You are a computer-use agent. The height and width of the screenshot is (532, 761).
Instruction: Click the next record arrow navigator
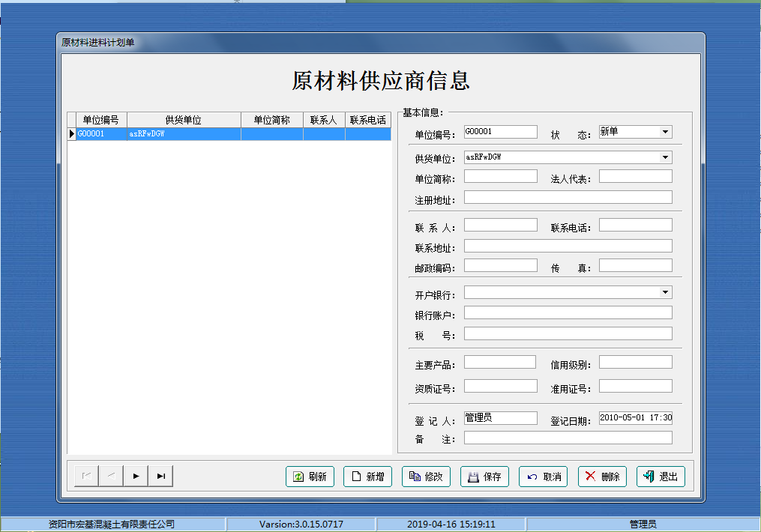(x=136, y=475)
